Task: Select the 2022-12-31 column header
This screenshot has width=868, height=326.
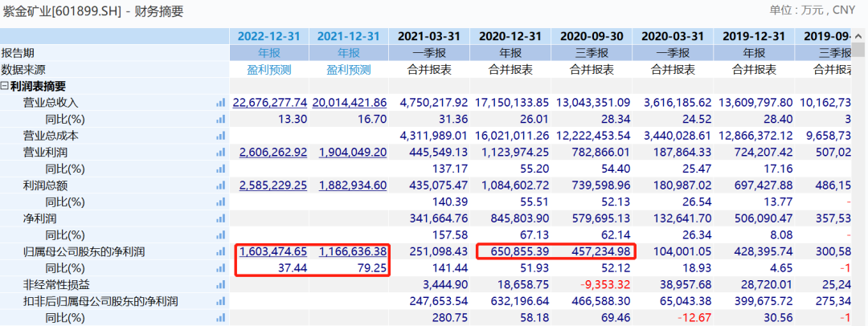Action: click(269, 36)
